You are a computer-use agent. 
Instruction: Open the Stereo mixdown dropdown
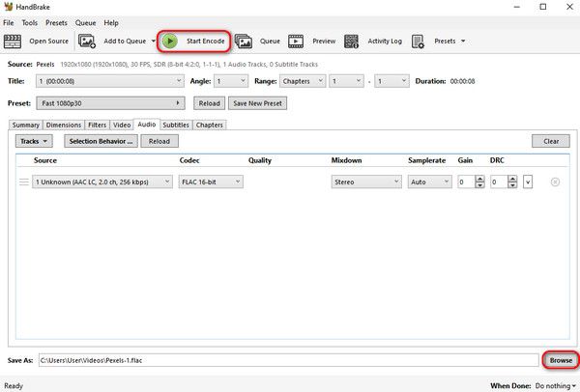[366, 182]
